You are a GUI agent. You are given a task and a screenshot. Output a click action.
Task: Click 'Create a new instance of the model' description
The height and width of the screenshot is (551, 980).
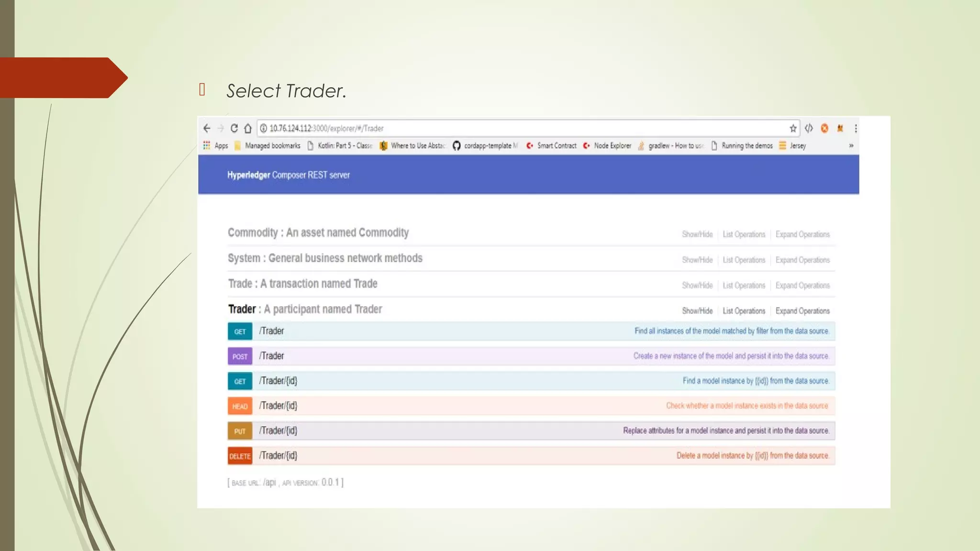[731, 356]
